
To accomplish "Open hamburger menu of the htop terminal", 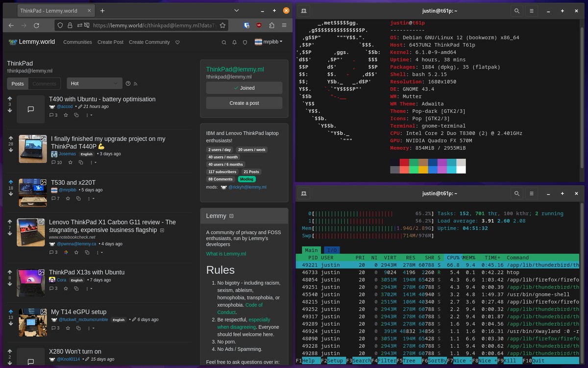I will [x=531, y=194].
